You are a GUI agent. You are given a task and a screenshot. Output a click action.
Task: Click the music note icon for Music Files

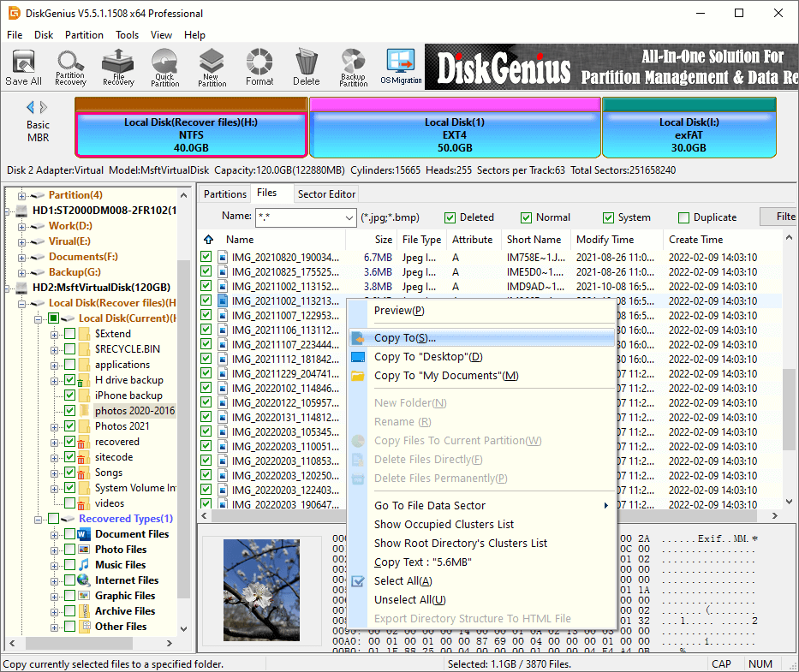point(84,564)
